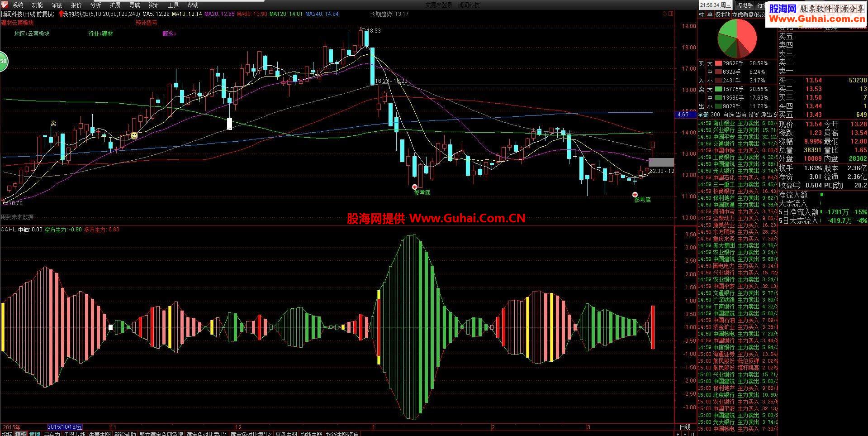
Task: Open the 功能 menu
Action: (38, 5)
